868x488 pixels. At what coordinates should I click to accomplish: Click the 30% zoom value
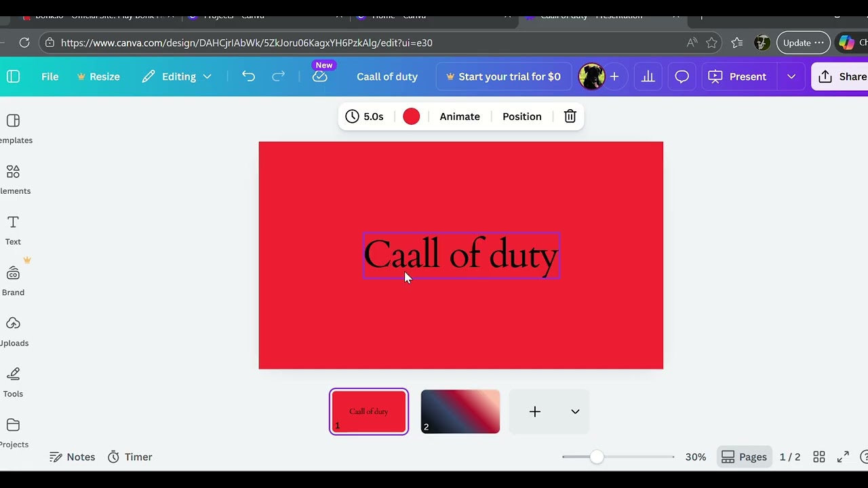click(x=696, y=457)
